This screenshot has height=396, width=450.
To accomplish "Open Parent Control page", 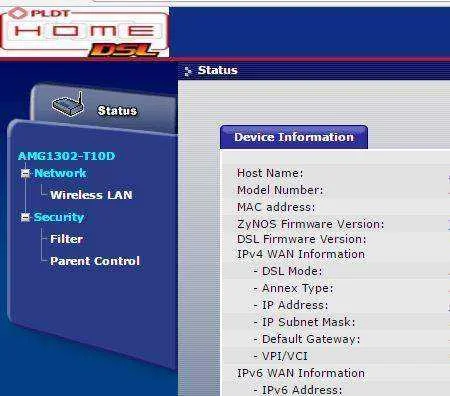I will [95, 261].
